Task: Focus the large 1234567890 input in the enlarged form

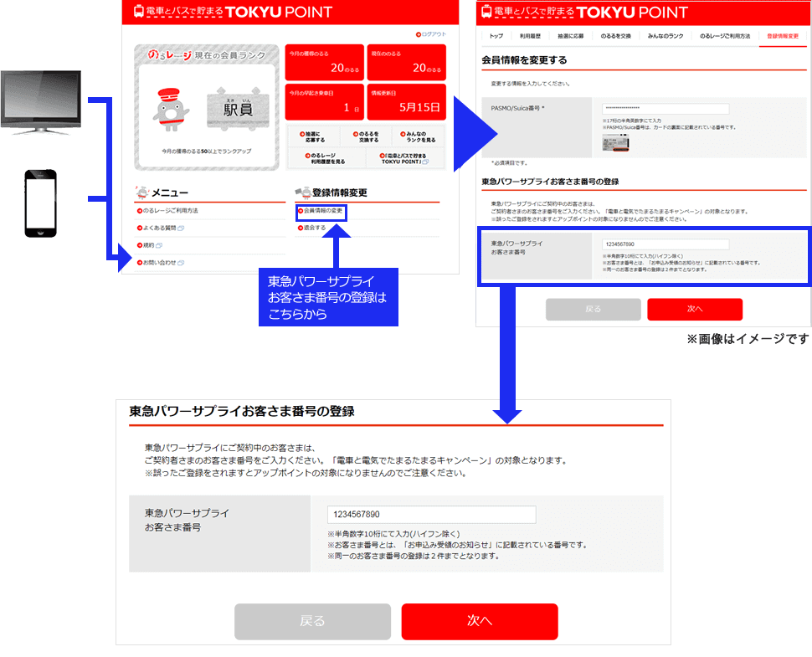Action: (x=431, y=515)
